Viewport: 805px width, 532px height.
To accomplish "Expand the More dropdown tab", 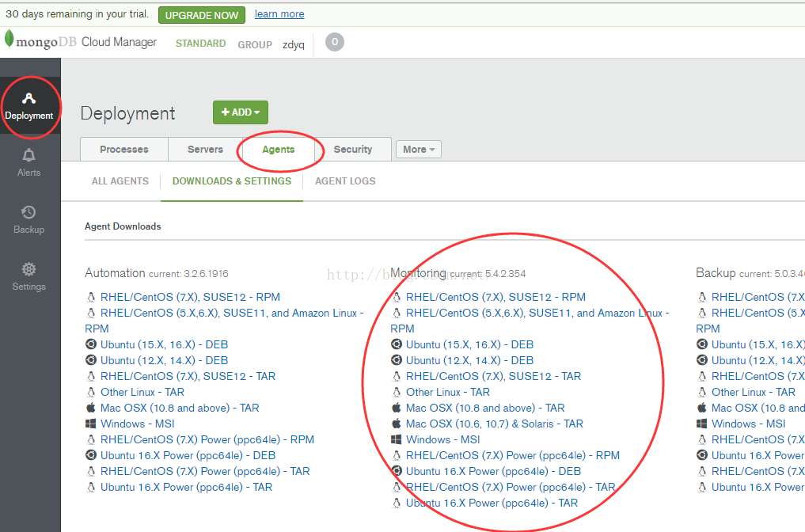I will [x=419, y=150].
